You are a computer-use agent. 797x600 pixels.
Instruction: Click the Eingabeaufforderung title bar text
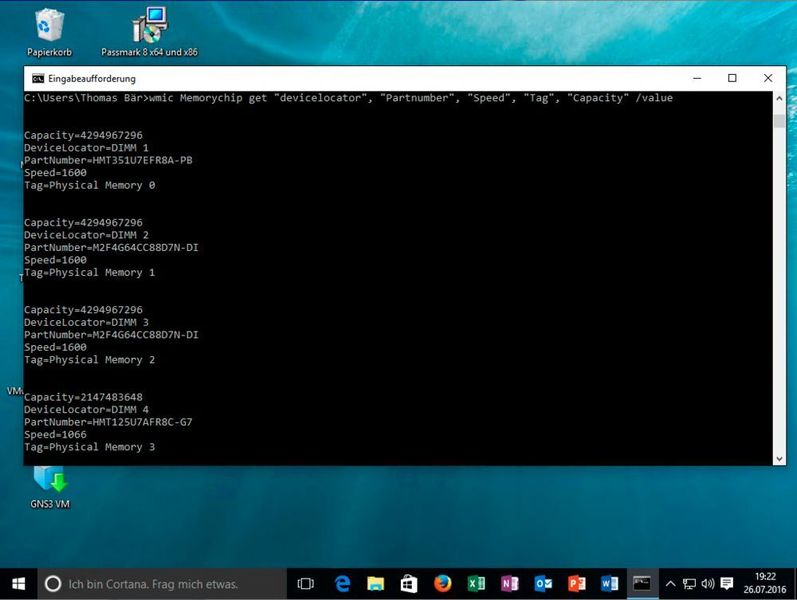point(92,79)
